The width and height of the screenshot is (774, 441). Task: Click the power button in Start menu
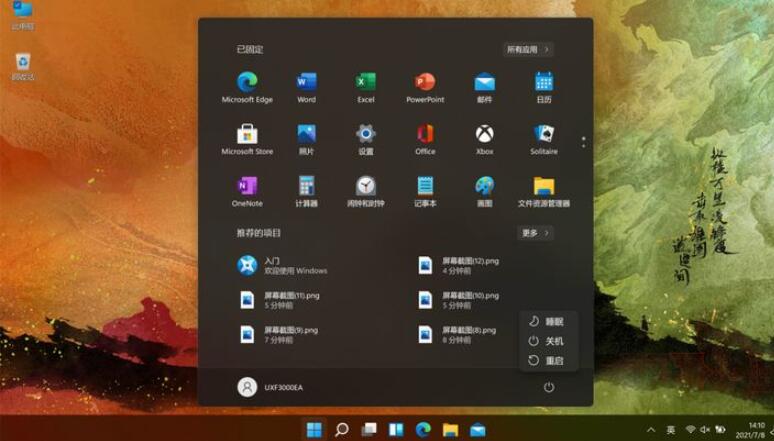tap(548, 387)
